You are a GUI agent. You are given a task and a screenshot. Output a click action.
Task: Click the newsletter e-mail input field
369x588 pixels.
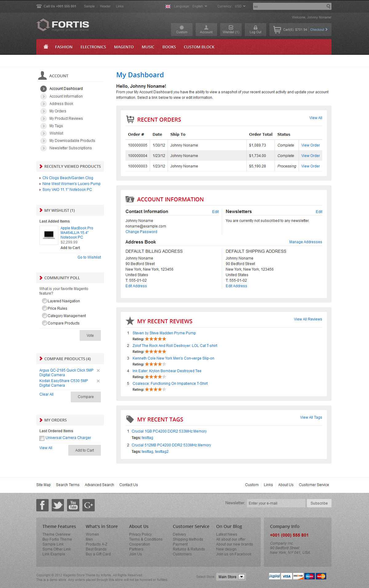(x=276, y=503)
